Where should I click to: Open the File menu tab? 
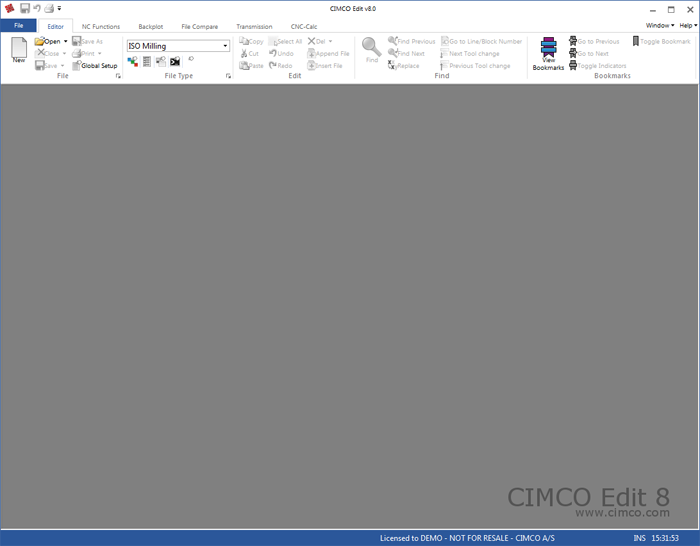[x=18, y=25]
